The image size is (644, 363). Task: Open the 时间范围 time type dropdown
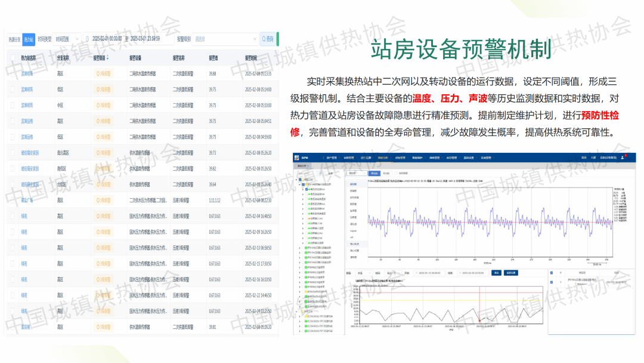click(66, 39)
